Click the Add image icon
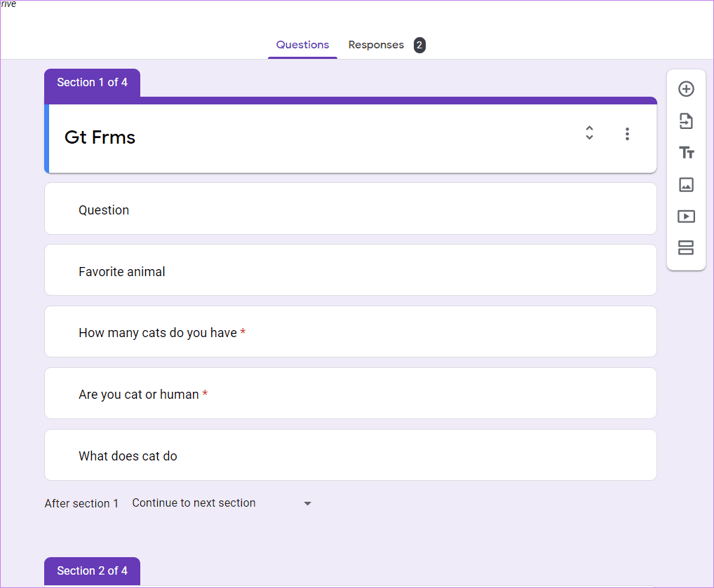The width and height of the screenshot is (714, 588). (x=686, y=185)
